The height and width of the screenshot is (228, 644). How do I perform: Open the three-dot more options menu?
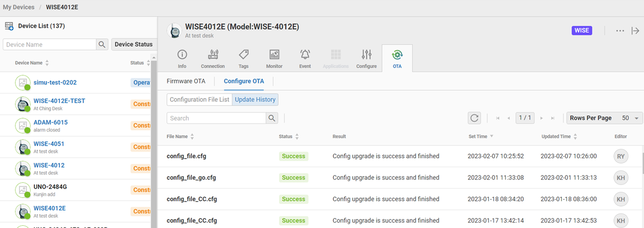pos(620,31)
